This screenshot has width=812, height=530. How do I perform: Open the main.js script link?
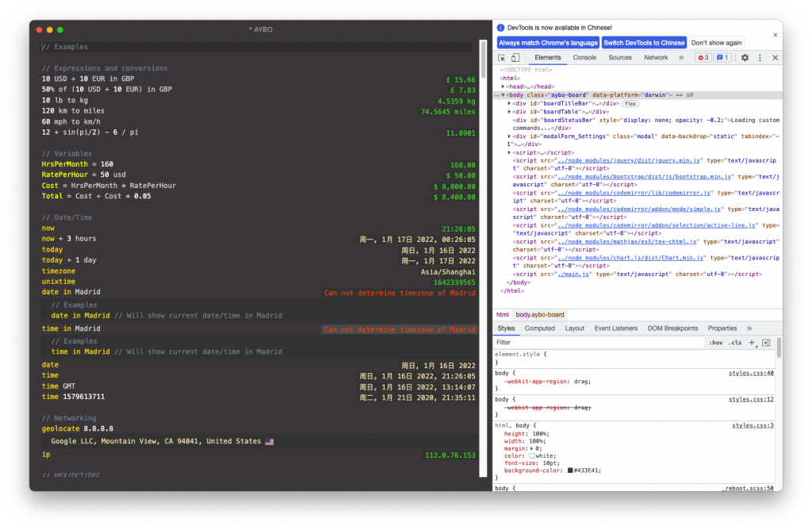click(573, 274)
